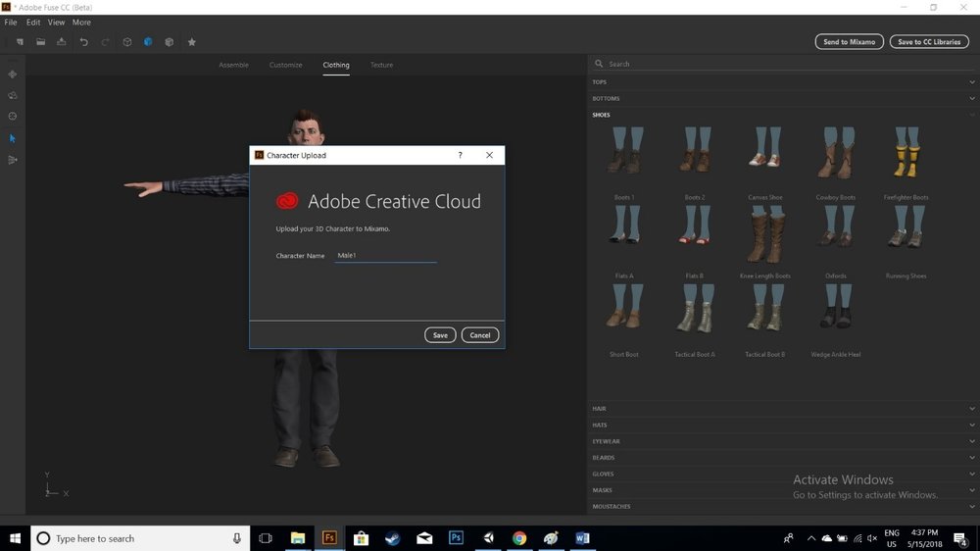Select the Wedge Ankle Heel thumbnail
Image resolution: width=980 pixels, height=551 pixels.
click(x=836, y=307)
